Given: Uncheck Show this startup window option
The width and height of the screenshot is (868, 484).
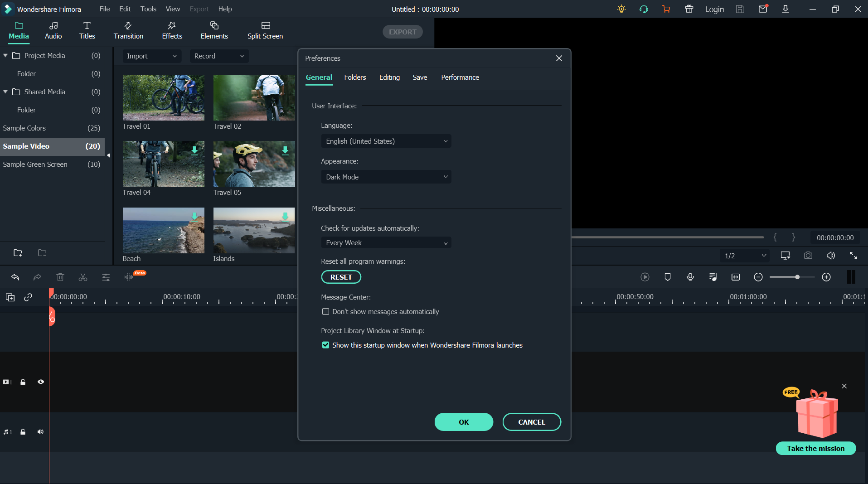Looking at the screenshot, I should (325, 345).
